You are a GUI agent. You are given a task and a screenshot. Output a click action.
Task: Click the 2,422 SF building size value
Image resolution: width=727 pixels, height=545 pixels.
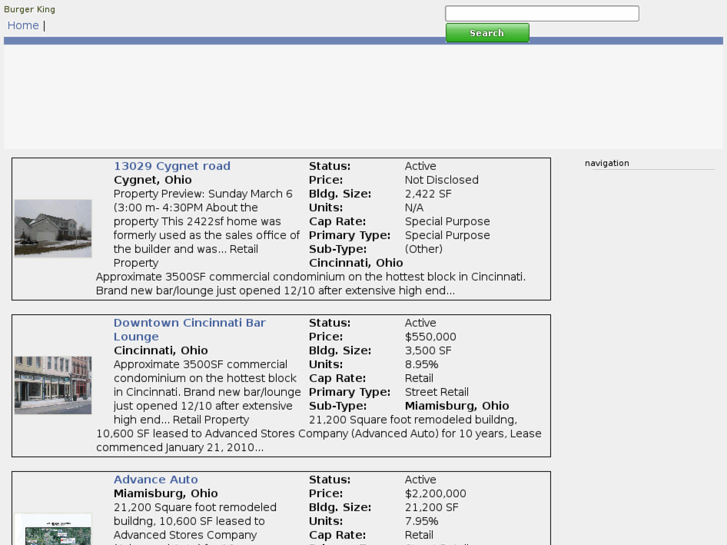[x=428, y=194]
